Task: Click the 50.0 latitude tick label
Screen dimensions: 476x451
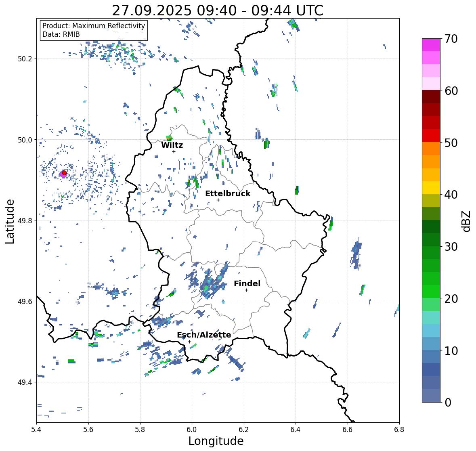Action: 25,140
